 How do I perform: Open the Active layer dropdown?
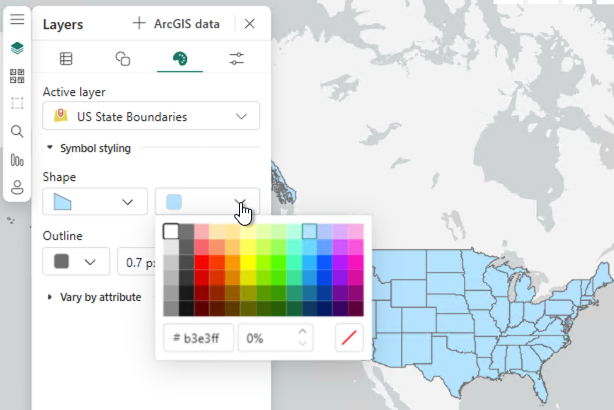pos(151,117)
